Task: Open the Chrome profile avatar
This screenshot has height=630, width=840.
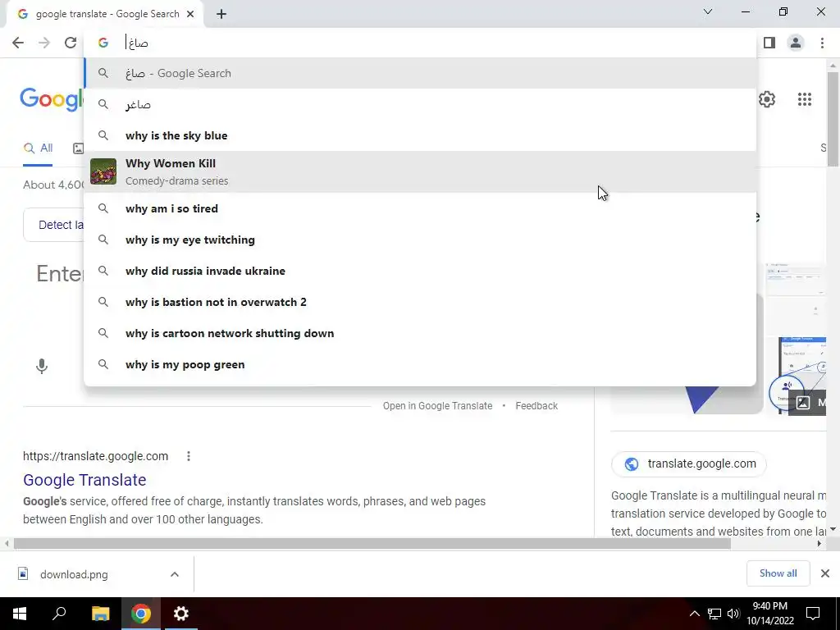Action: pos(796,43)
